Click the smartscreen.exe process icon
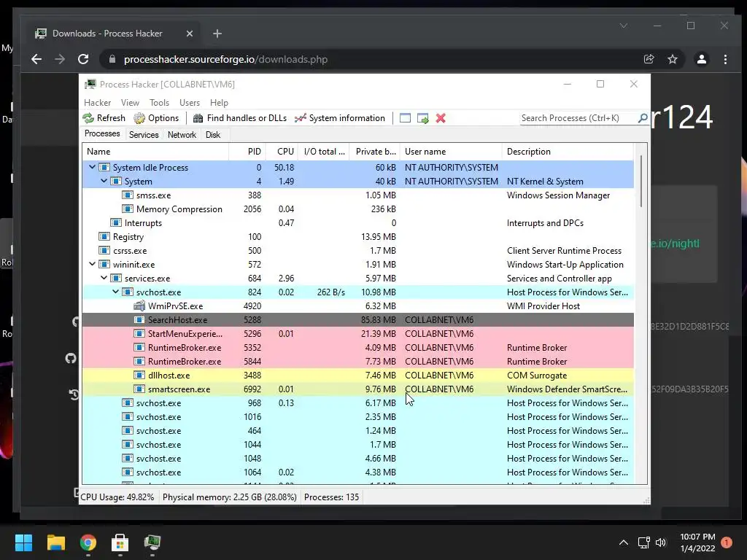The width and height of the screenshot is (747, 560). click(139, 389)
